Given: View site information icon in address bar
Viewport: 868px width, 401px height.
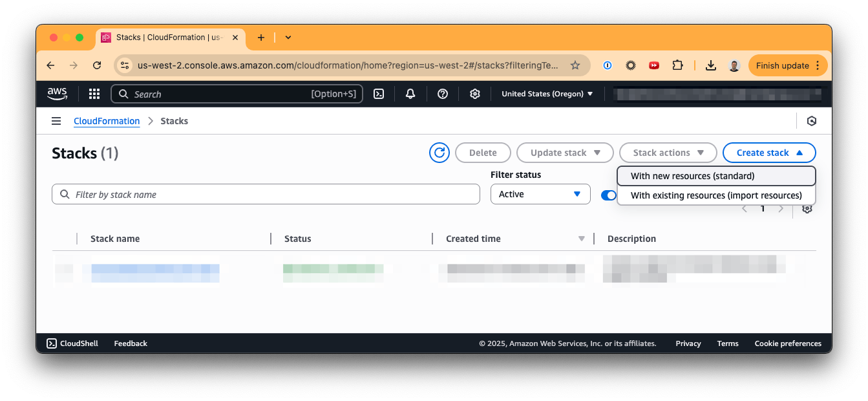Looking at the screenshot, I should point(125,65).
